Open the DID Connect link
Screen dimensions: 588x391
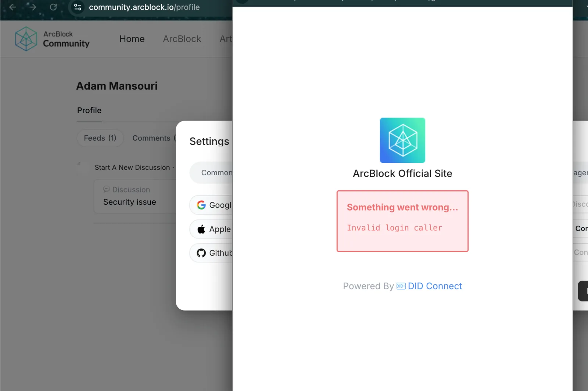click(x=429, y=286)
